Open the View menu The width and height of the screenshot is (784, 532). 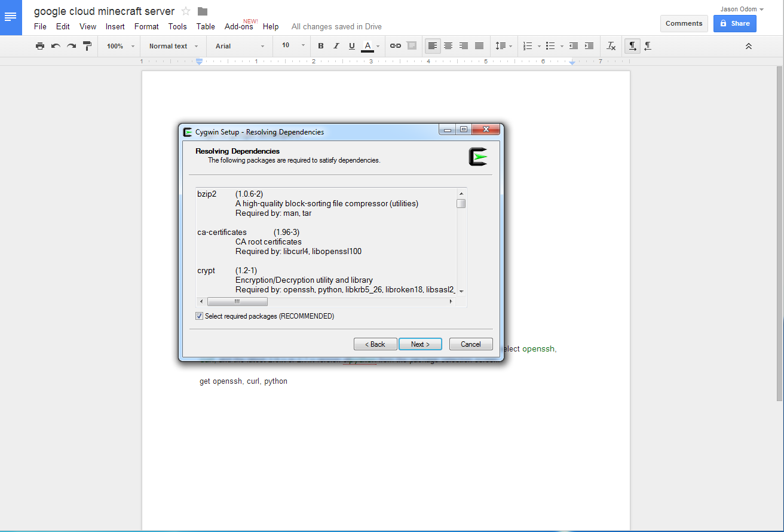coord(88,26)
